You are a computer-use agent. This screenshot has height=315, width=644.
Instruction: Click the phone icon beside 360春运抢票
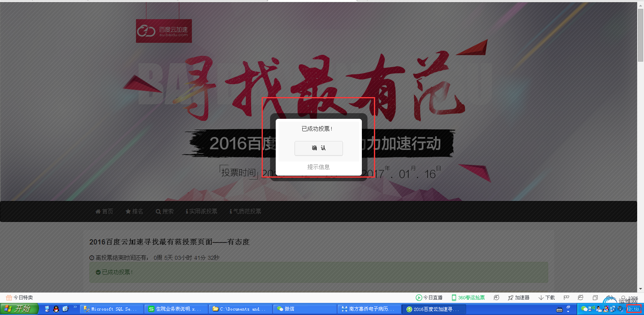[x=454, y=298]
